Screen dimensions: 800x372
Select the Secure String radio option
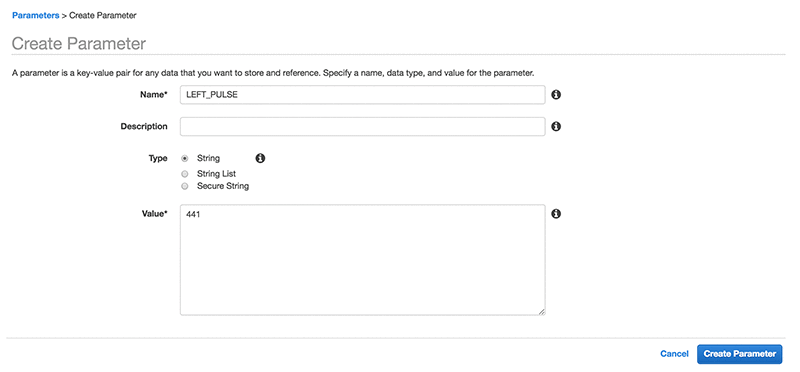tap(185, 186)
